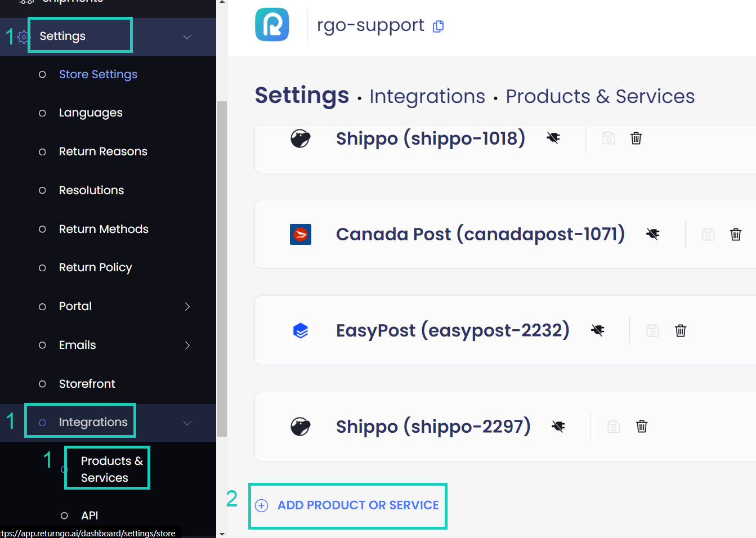Click the Settings gear icon in sidebar
756x538 pixels.
point(21,36)
